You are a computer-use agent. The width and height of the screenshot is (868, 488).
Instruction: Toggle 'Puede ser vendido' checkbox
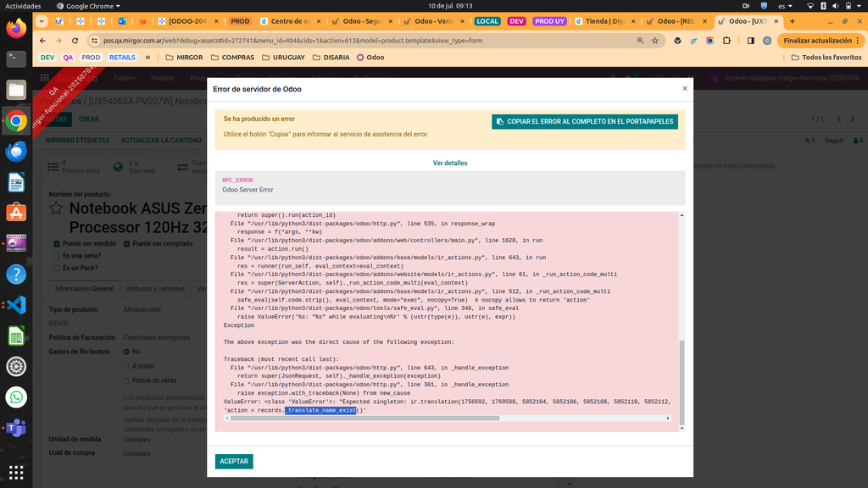coord(57,243)
